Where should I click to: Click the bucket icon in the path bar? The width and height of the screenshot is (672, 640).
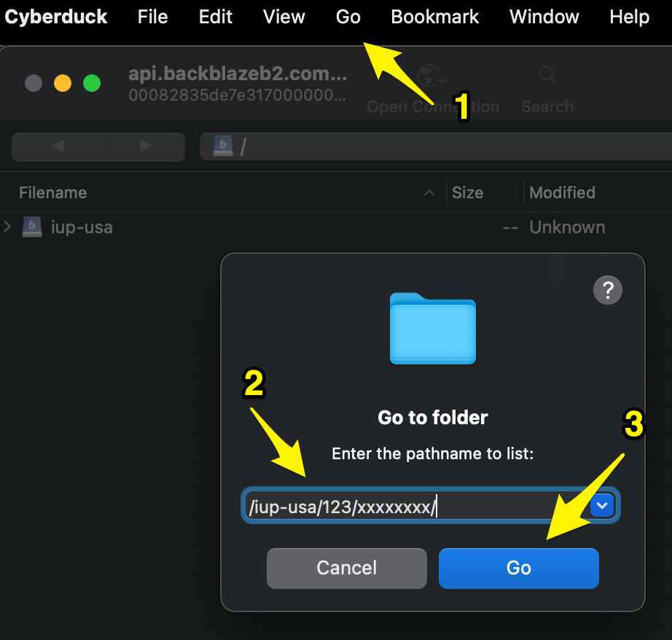[223, 146]
